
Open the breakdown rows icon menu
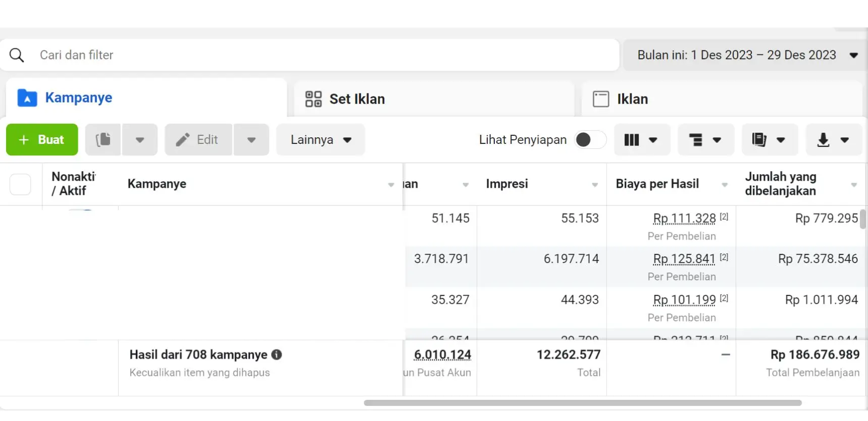click(x=705, y=139)
